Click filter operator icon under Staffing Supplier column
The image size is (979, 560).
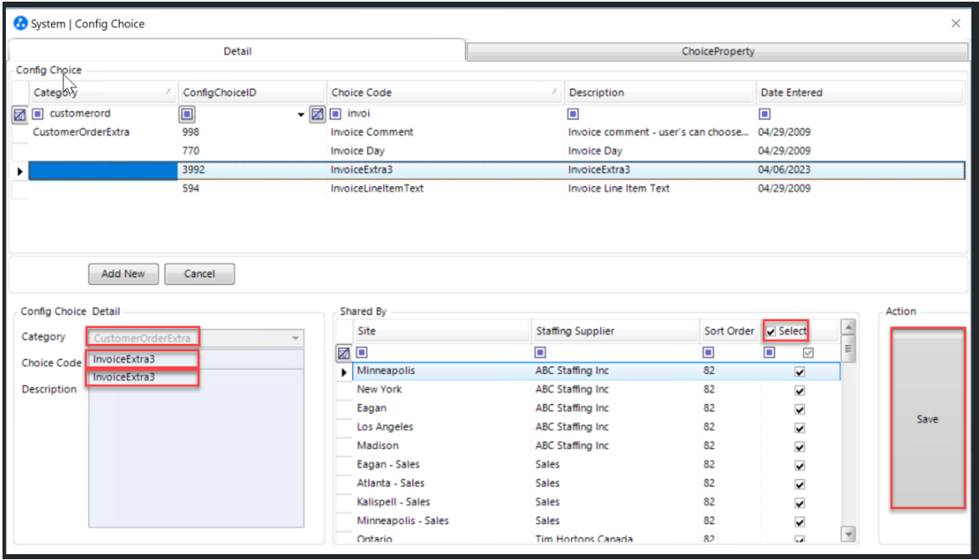click(540, 352)
